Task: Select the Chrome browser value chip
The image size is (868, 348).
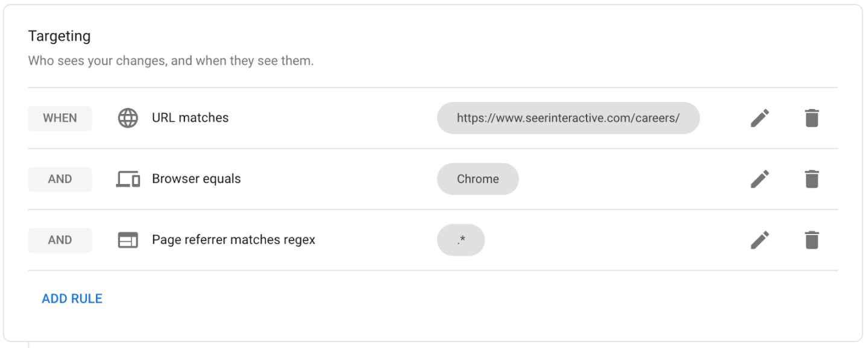Action: (x=477, y=179)
